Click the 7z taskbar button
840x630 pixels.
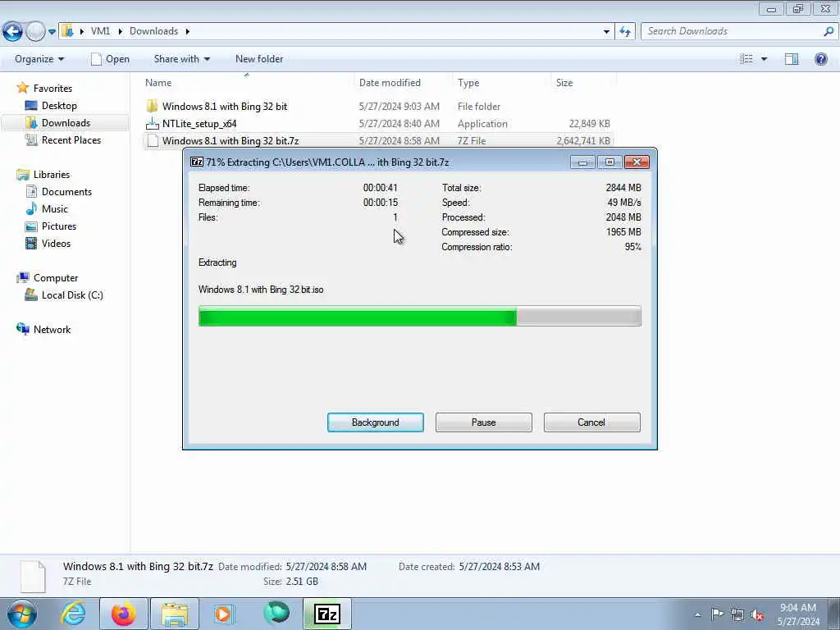(x=327, y=614)
